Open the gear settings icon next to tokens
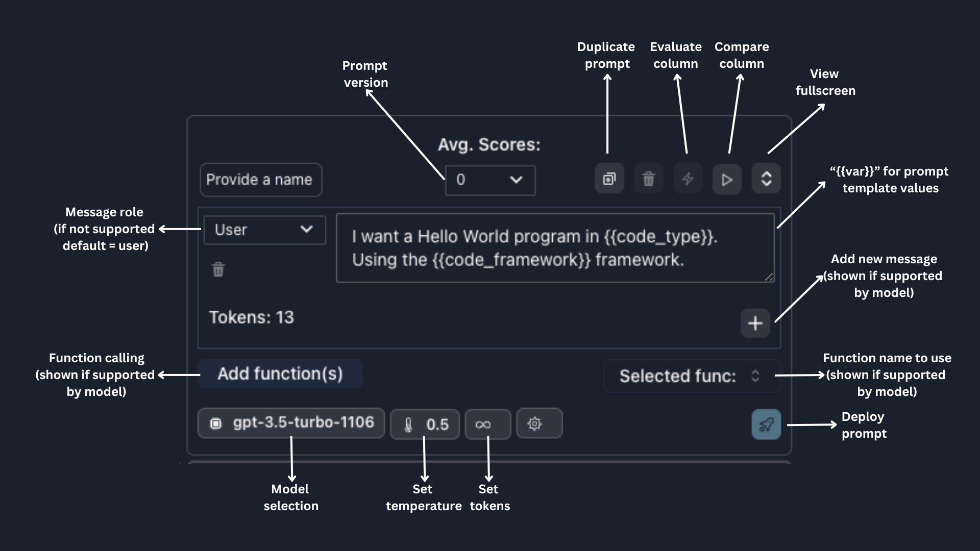This screenshot has height=551, width=980. tap(538, 423)
